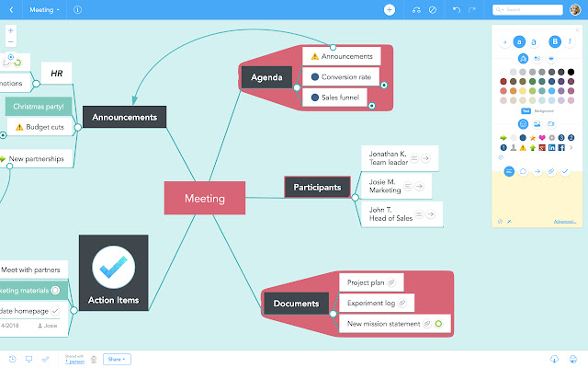Viewport: 588px width, 368px height.
Task: Select the Documents topic node
Action: (x=296, y=304)
